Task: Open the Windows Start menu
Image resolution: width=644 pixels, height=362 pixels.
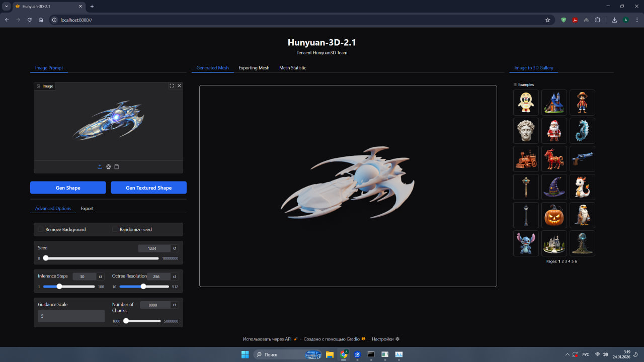Action: 245,354
